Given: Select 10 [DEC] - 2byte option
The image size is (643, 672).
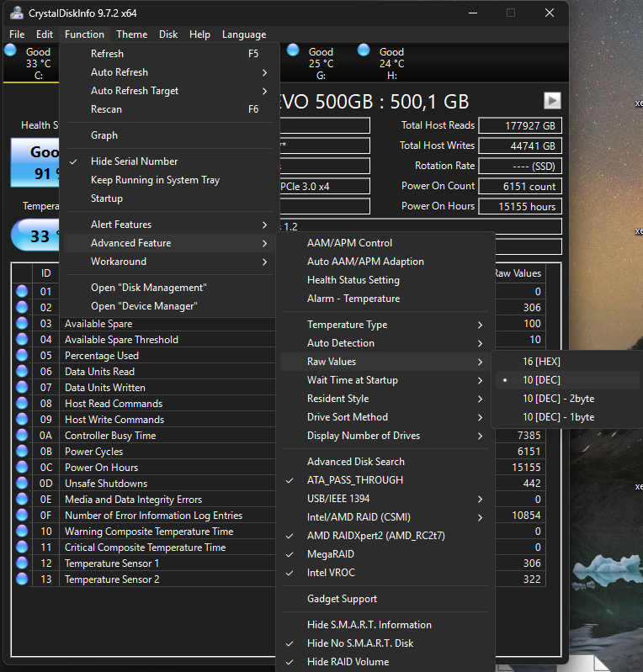Looking at the screenshot, I should [x=567, y=399].
